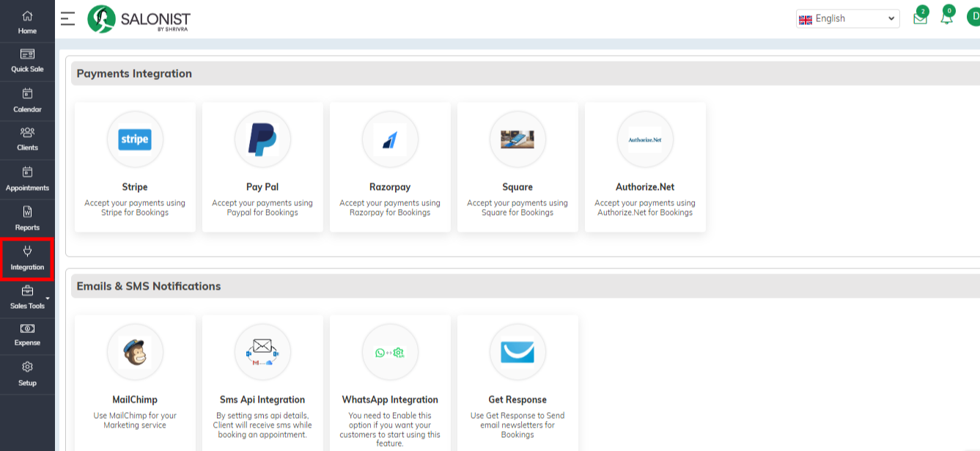Select Integration in the sidebar

[27, 258]
